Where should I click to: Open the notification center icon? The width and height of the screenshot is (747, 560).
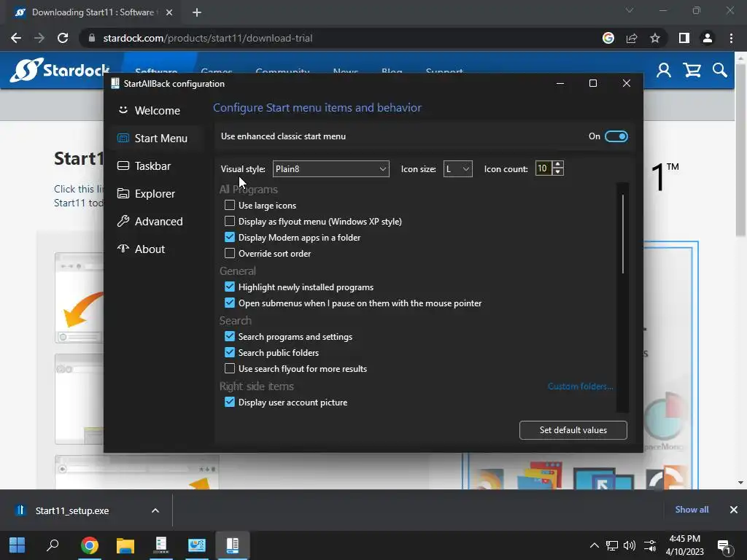(x=724, y=547)
